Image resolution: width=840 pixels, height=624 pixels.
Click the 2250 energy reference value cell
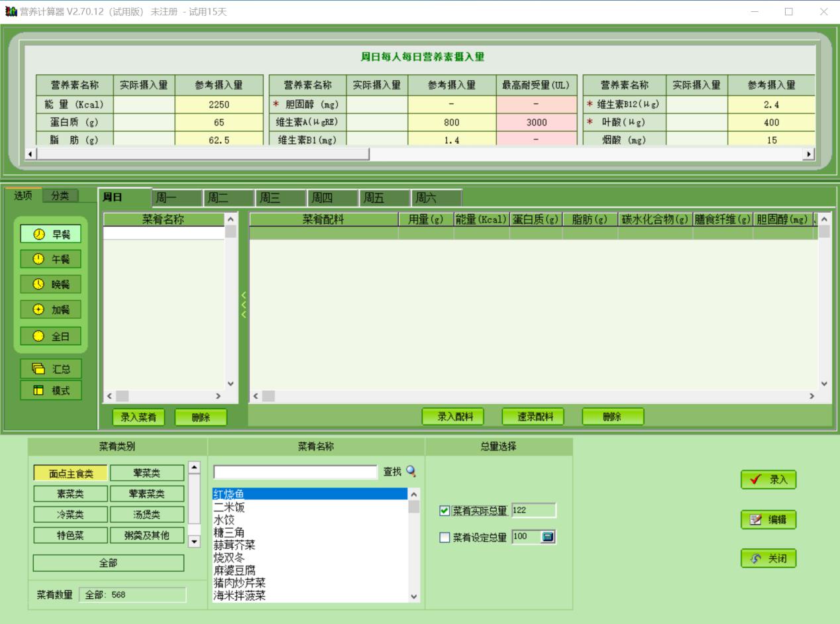(x=219, y=105)
